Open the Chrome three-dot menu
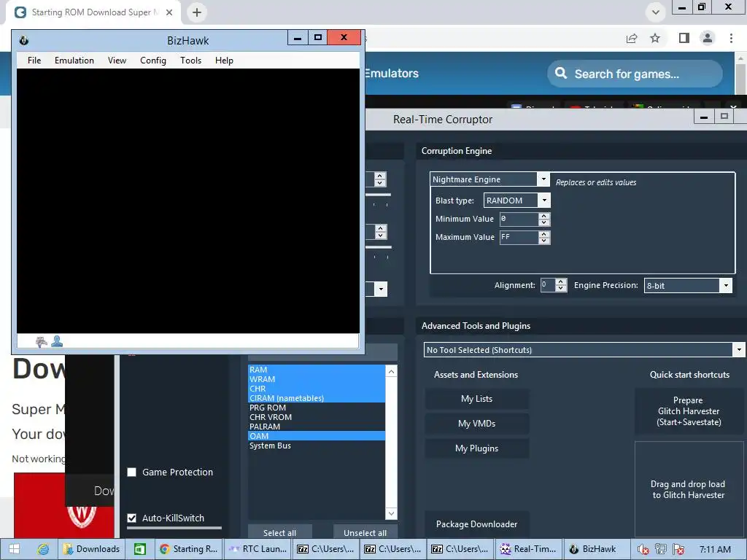Screen dimensions: 747x560 (x=731, y=38)
